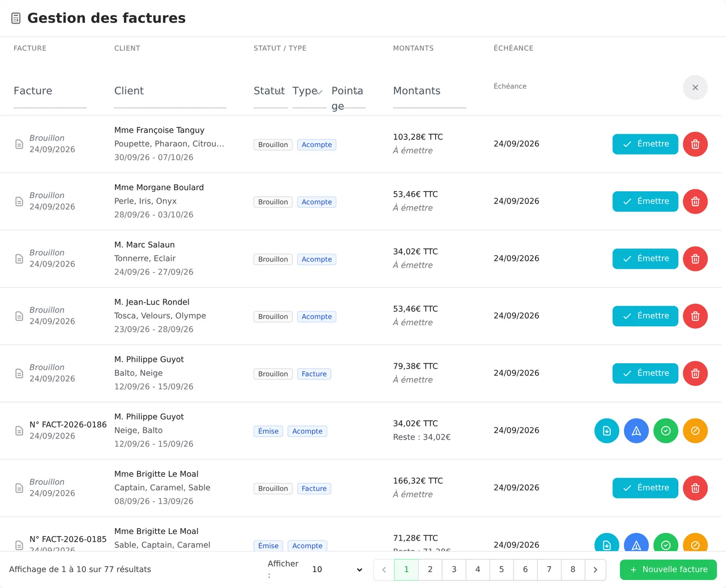This screenshot has width=726, height=588.
Task: Focus the Facture filter field
Action: click(x=50, y=91)
